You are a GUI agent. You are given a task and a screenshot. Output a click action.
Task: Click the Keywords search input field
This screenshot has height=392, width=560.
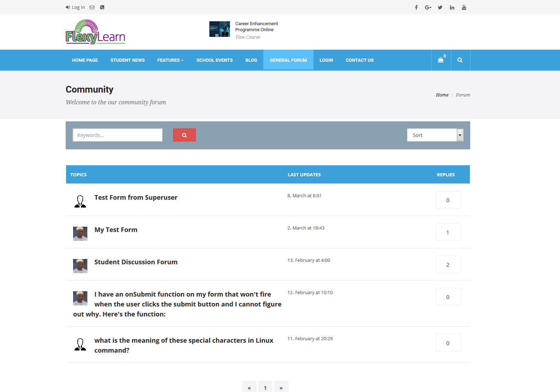(117, 135)
